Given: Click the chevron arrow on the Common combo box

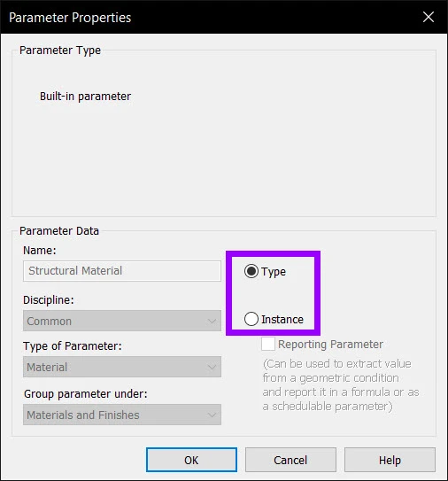Looking at the screenshot, I should tap(212, 322).
